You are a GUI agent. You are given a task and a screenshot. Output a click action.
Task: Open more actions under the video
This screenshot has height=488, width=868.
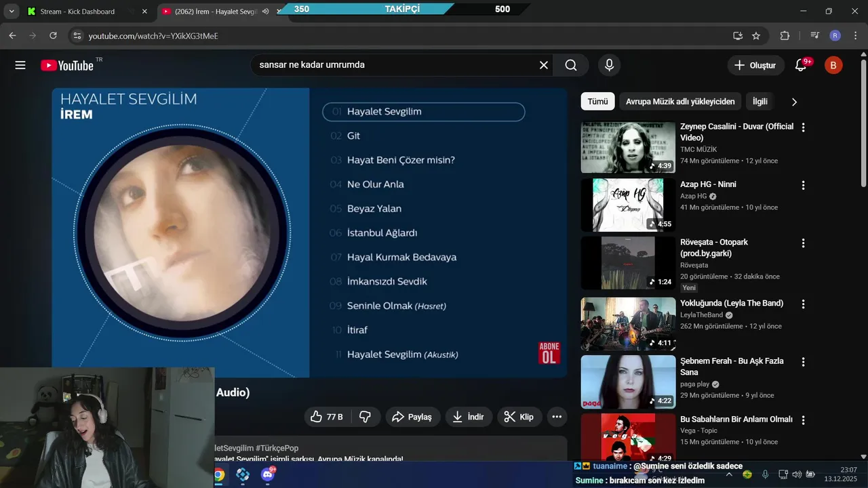[557, 417]
